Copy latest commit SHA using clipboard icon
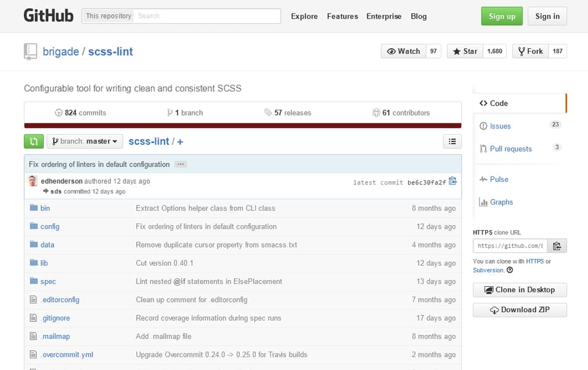 click(x=452, y=181)
